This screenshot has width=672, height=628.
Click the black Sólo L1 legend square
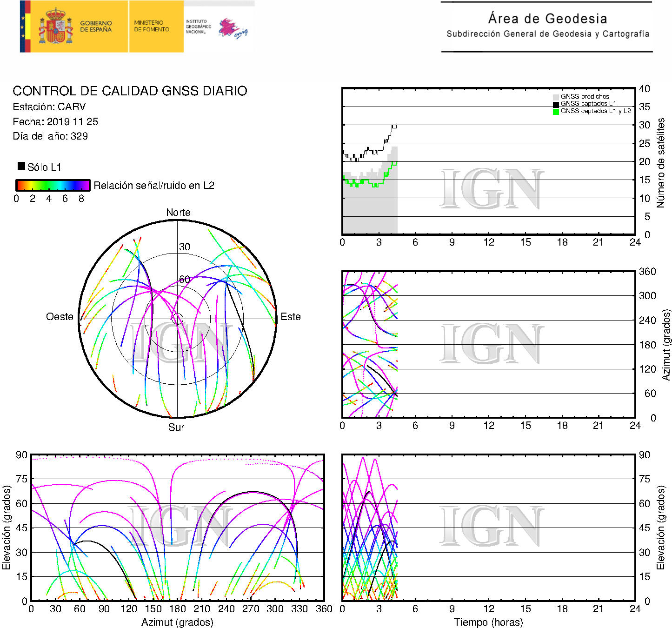21,166
